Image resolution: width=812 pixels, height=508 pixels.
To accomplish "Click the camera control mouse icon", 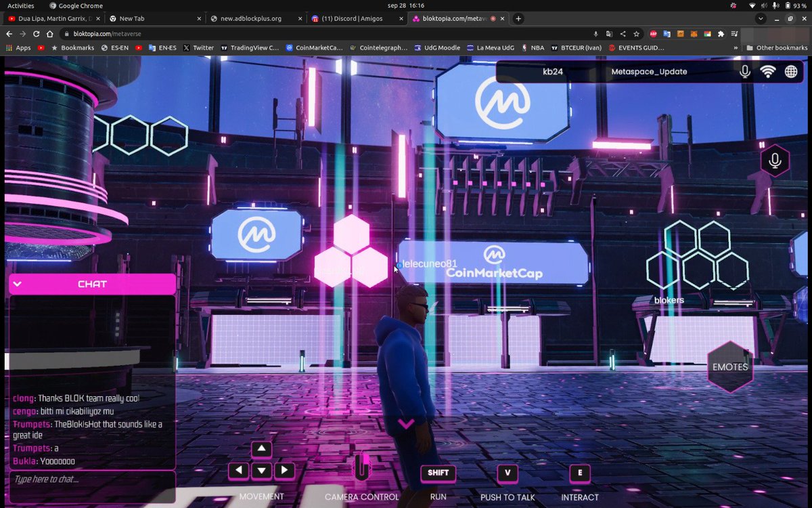I will (x=362, y=467).
